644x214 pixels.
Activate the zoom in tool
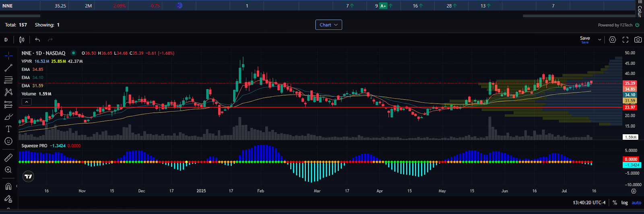click(x=8, y=170)
